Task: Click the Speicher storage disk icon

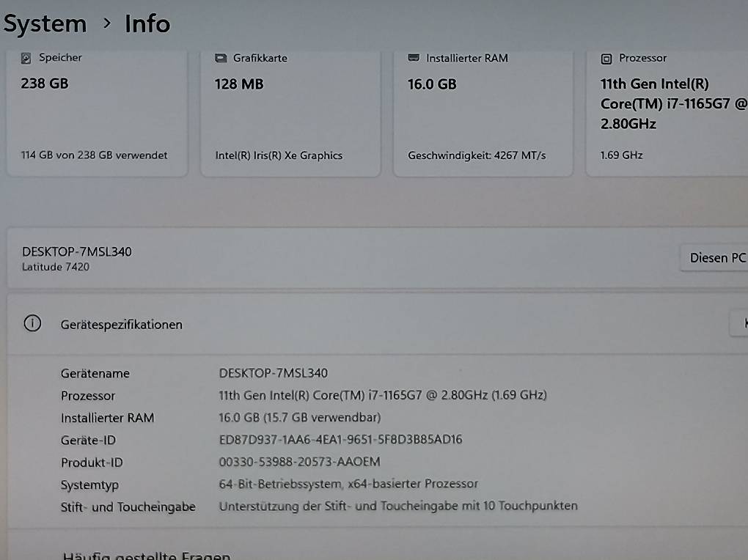Action: click(27, 57)
